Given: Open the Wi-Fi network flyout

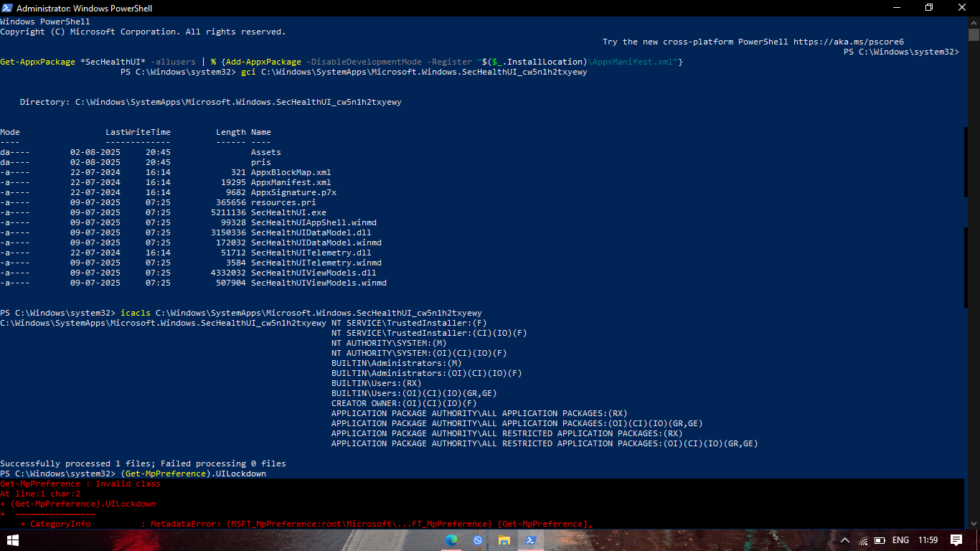Looking at the screenshot, I should 863,540.
